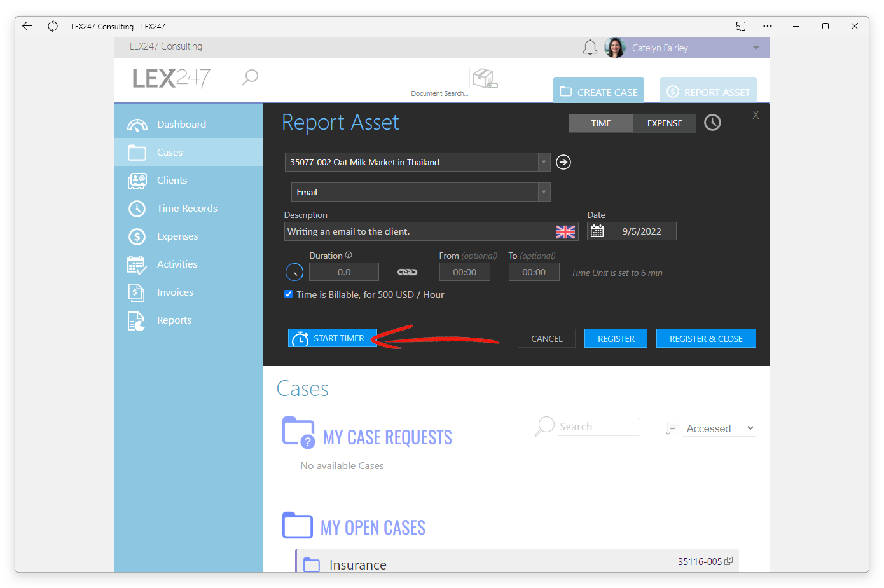Click the REPORT ASSET button
The width and height of the screenshot is (884, 588).
pos(708,91)
